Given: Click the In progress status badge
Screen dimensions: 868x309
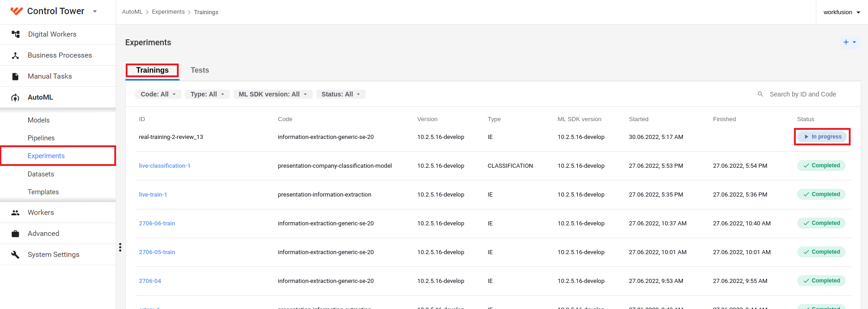Looking at the screenshot, I should [x=822, y=137].
